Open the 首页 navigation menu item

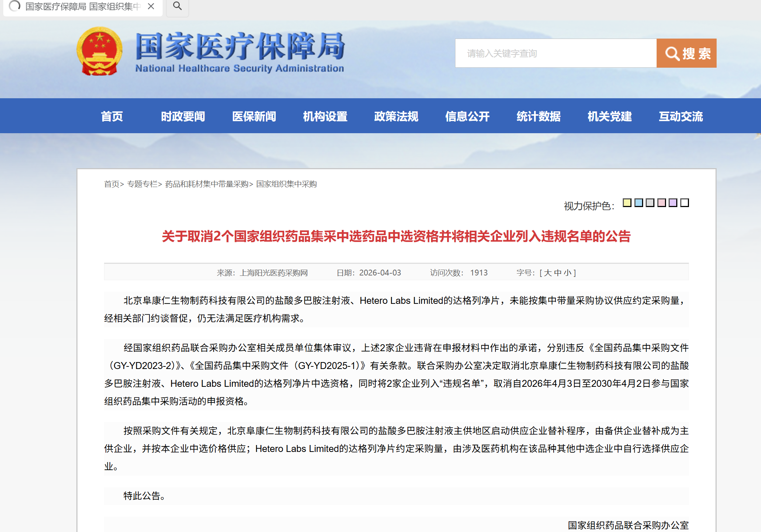coord(112,116)
